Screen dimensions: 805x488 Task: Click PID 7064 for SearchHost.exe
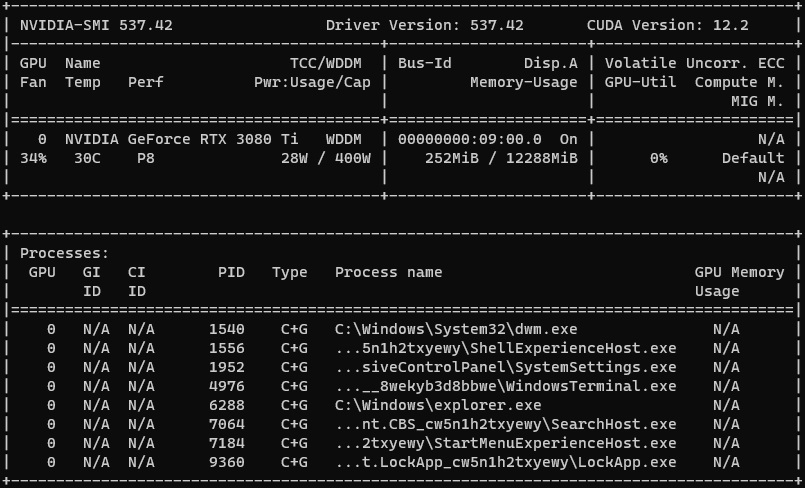pyautogui.click(x=226, y=424)
